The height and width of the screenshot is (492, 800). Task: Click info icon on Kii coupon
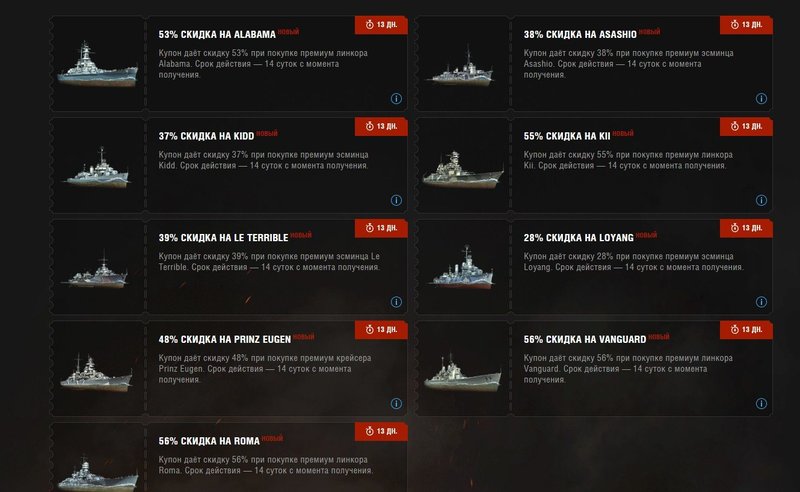(761, 200)
